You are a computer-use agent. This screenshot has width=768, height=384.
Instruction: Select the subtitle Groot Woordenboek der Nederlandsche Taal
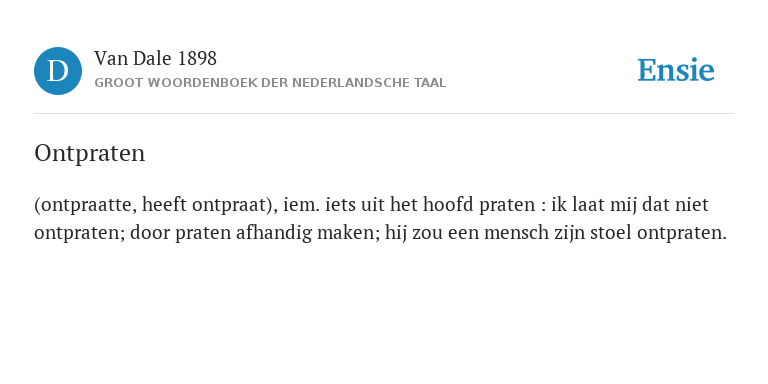pos(270,83)
